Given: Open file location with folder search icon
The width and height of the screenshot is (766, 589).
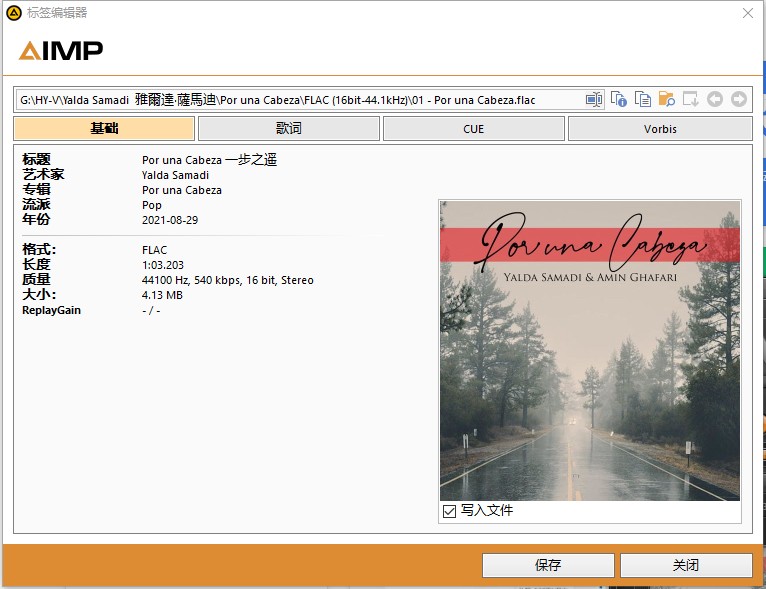Looking at the screenshot, I should coord(666,100).
